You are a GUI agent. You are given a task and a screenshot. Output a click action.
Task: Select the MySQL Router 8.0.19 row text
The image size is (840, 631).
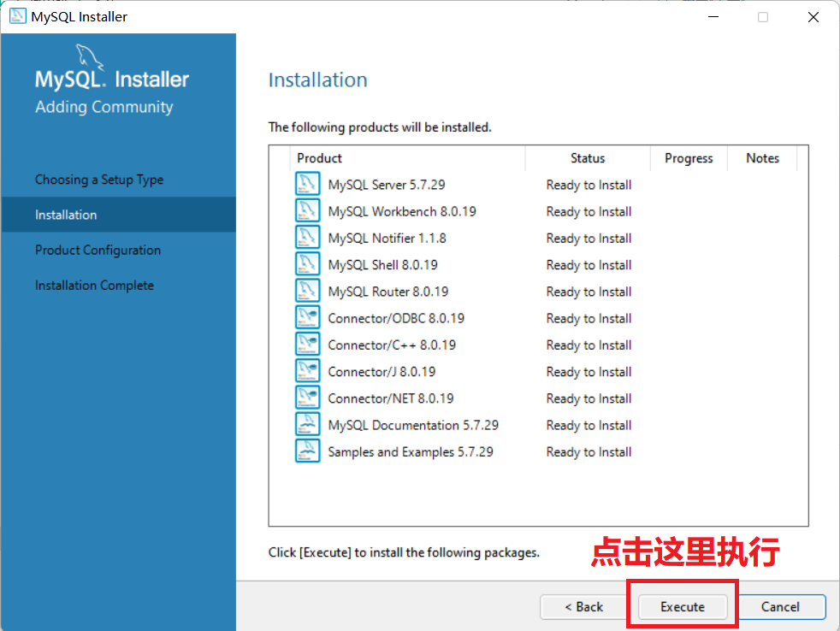pyautogui.click(x=387, y=292)
